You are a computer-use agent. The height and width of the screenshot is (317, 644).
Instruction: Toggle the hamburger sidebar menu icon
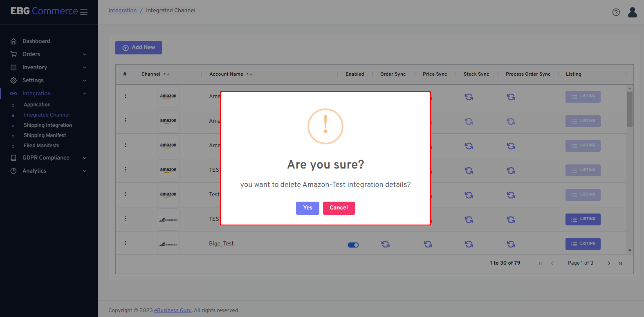pyautogui.click(x=84, y=12)
